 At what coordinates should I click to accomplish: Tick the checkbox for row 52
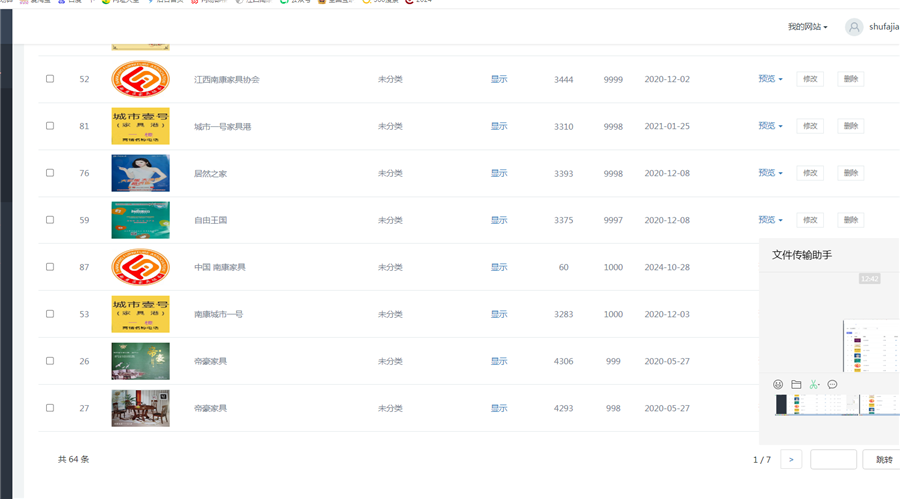click(50, 79)
